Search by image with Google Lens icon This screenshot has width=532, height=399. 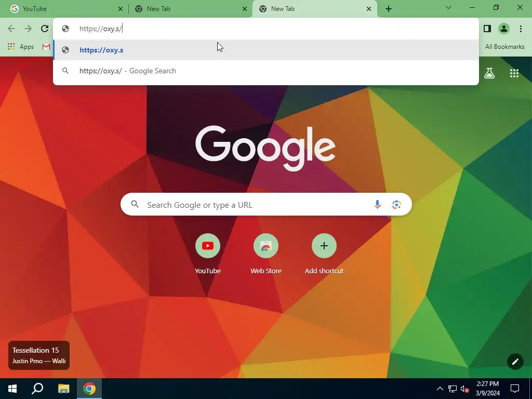pyautogui.click(x=396, y=205)
